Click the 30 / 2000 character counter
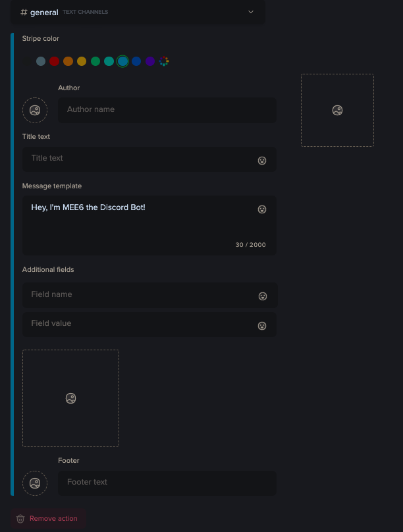The height and width of the screenshot is (532, 403). coord(250,244)
